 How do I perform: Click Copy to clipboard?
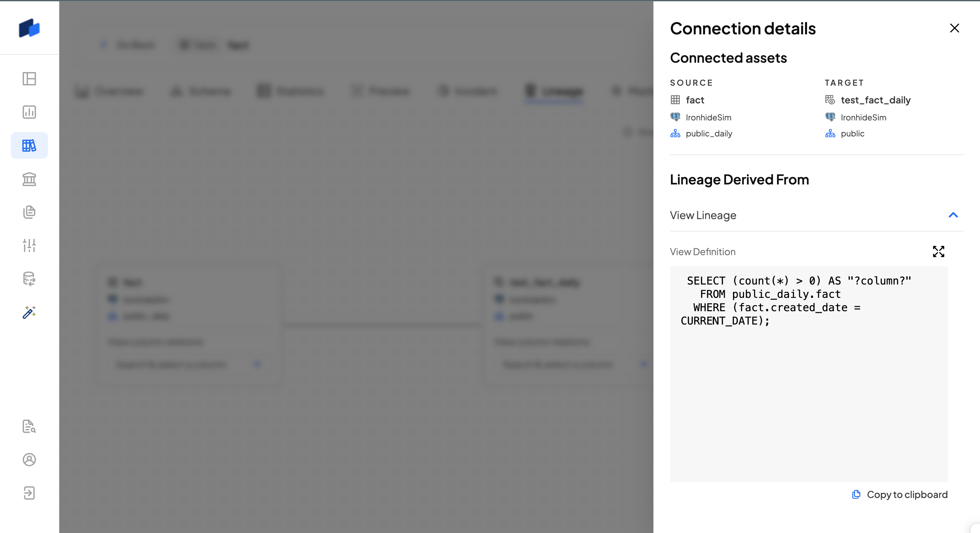tap(900, 495)
